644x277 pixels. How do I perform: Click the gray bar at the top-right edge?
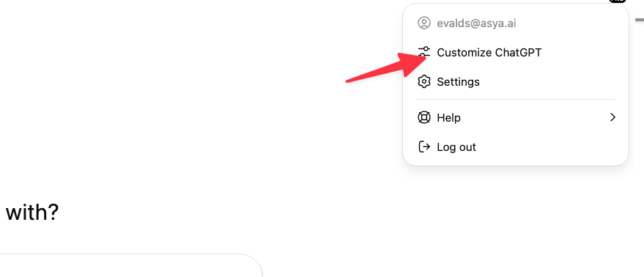point(640,19)
